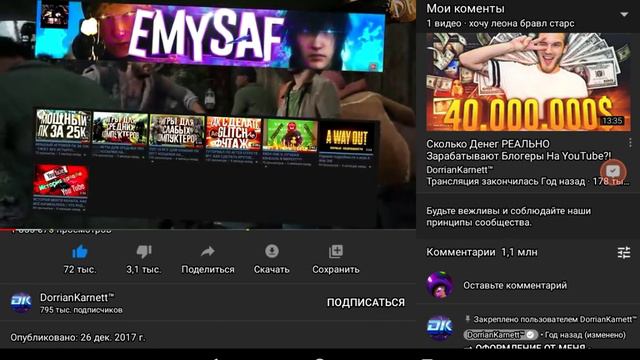Image resolution: width=640 pixels, height=360 pixels.
Task: Tap Скачать label under download icon
Action: tap(272, 269)
